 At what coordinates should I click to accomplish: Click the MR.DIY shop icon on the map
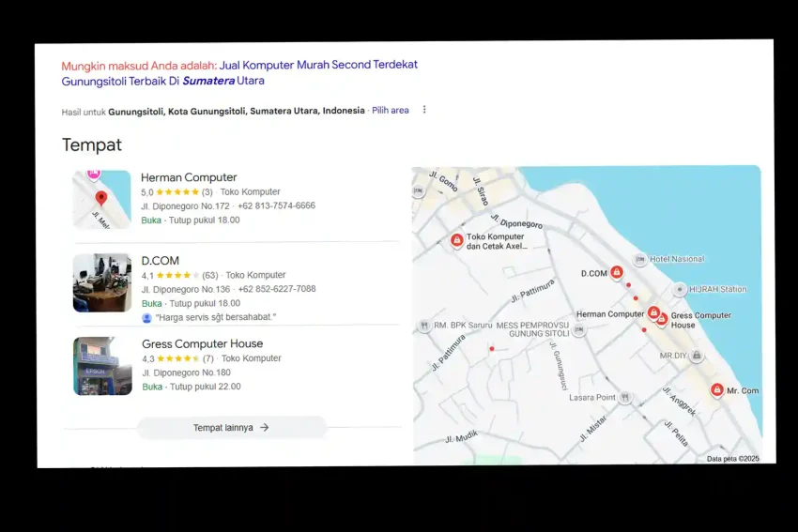point(697,355)
